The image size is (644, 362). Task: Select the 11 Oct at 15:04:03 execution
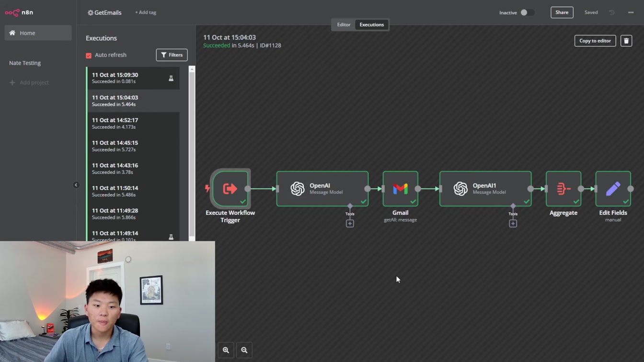tap(133, 101)
